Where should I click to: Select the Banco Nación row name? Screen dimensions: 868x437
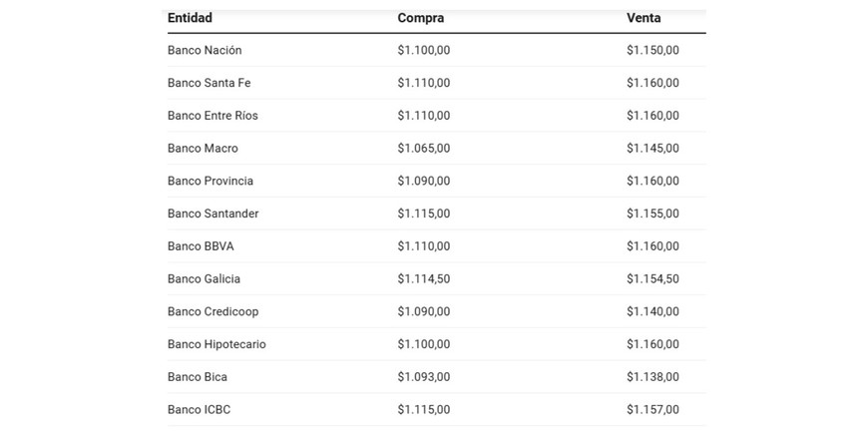click(205, 50)
